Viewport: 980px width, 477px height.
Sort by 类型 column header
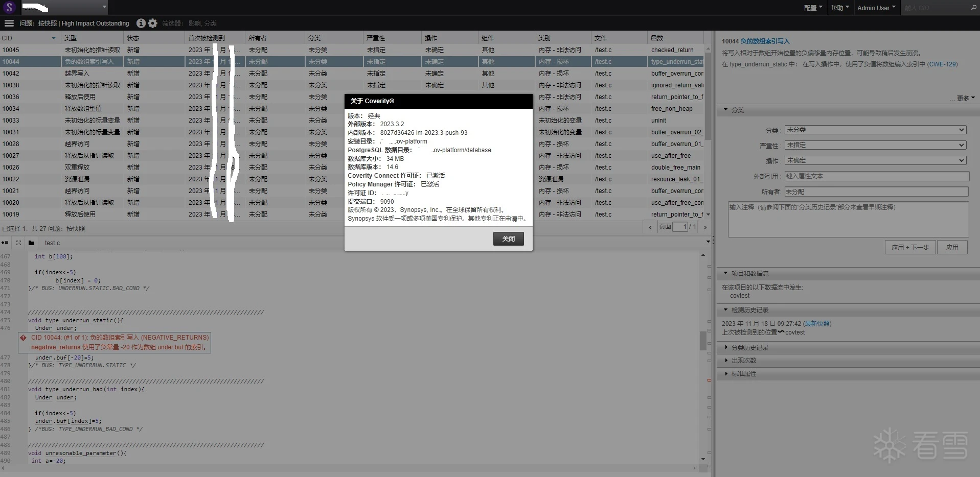92,38
